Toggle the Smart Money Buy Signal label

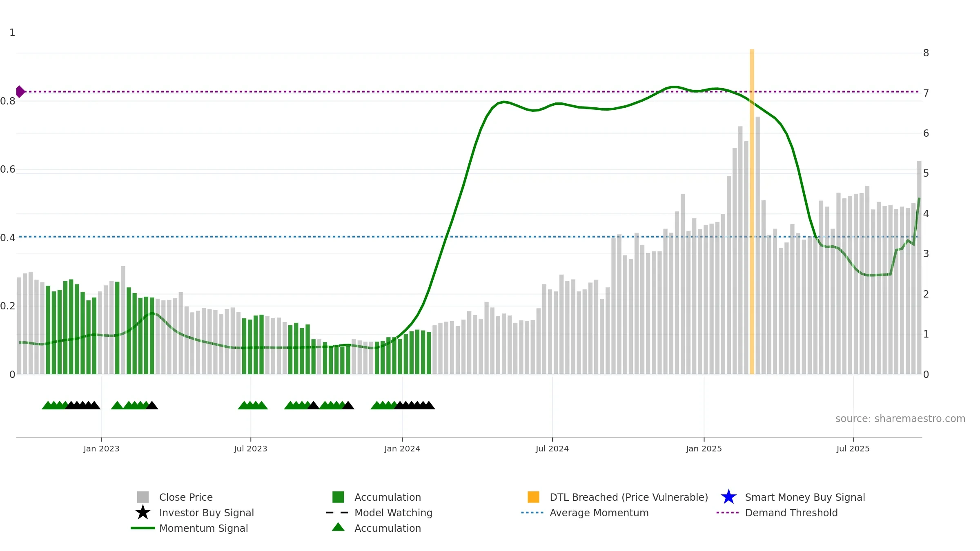805,497
